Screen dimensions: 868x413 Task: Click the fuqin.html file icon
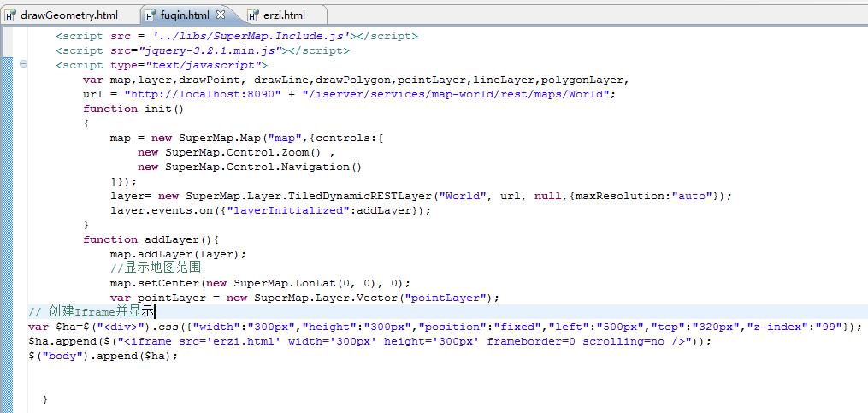151,15
